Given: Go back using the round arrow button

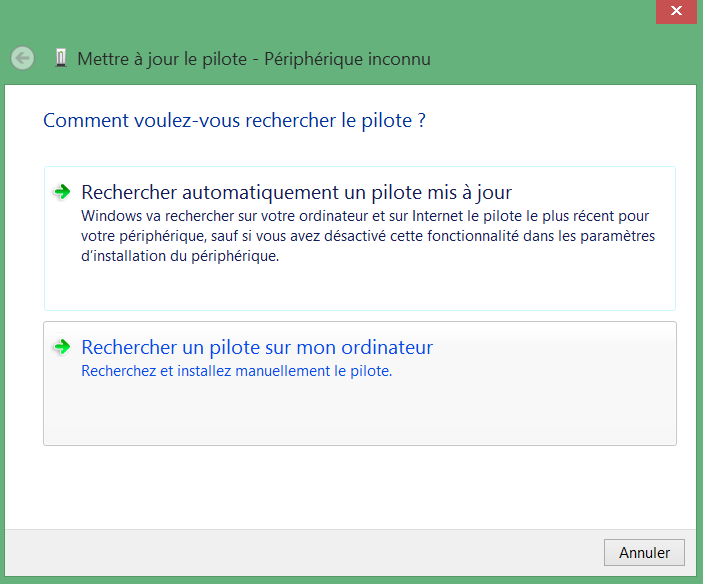Looking at the screenshot, I should point(22,58).
